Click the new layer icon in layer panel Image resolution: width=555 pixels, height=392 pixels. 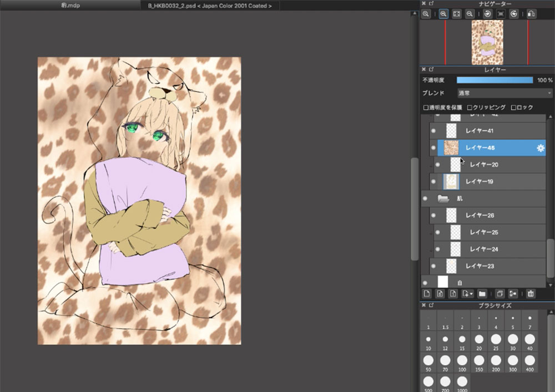[x=426, y=293]
